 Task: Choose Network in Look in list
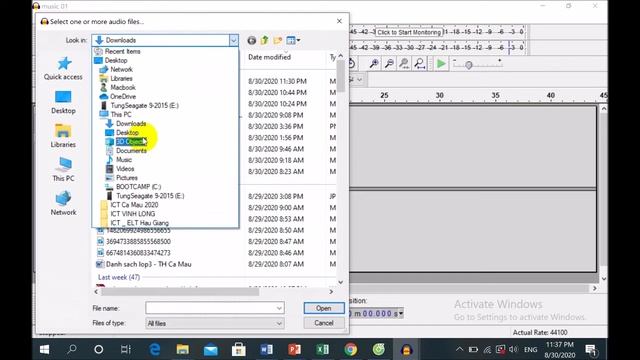coord(121,69)
